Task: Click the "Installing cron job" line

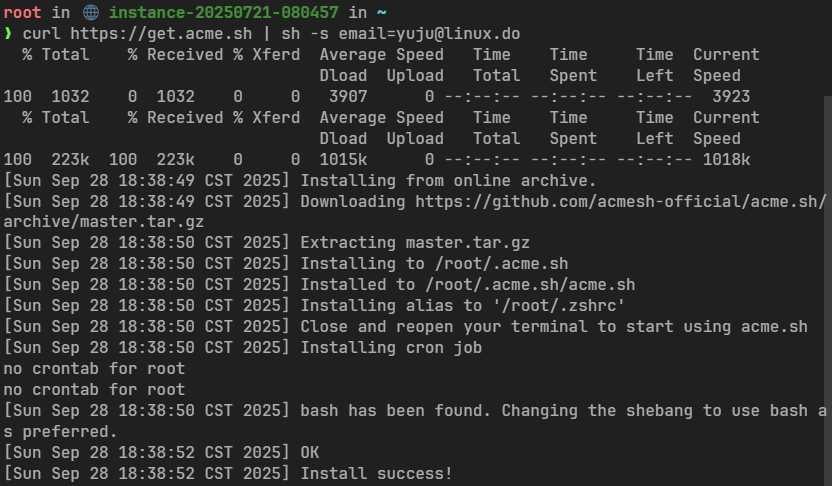Action: [391, 348]
